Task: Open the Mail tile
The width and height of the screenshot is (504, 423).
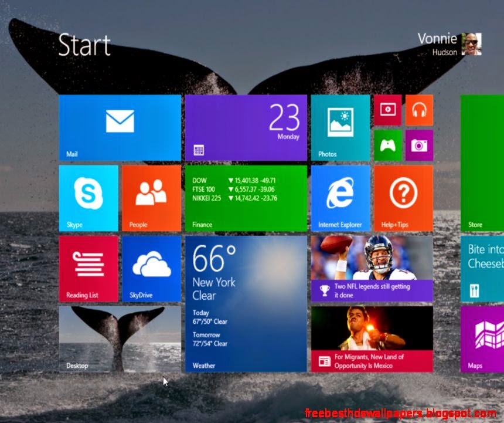Action: pyautogui.click(x=120, y=128)
